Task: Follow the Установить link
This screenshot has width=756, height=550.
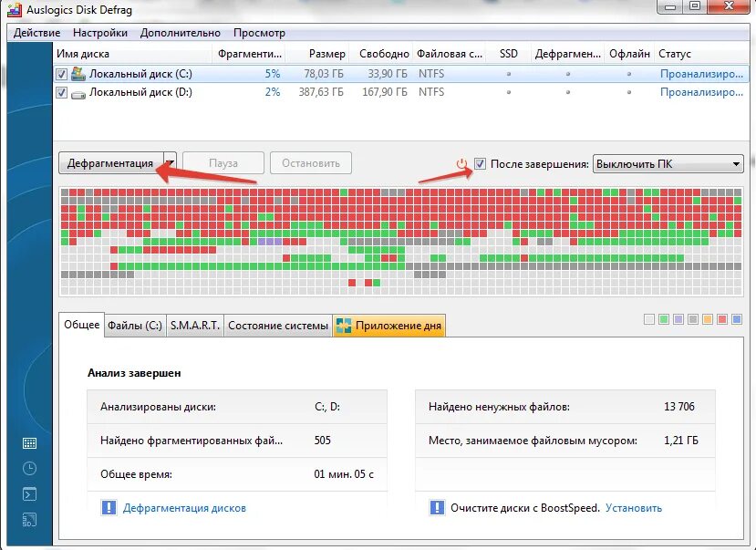Action: (634, 507)
